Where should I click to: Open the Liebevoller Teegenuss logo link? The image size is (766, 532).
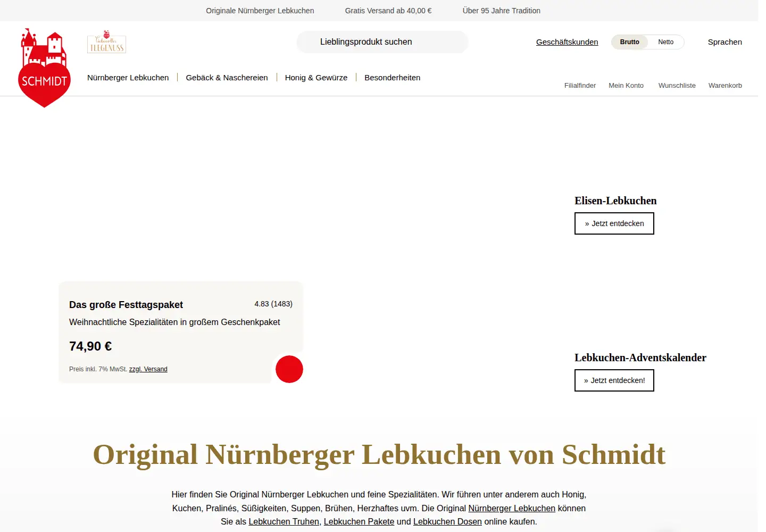[x=106, y=42]
